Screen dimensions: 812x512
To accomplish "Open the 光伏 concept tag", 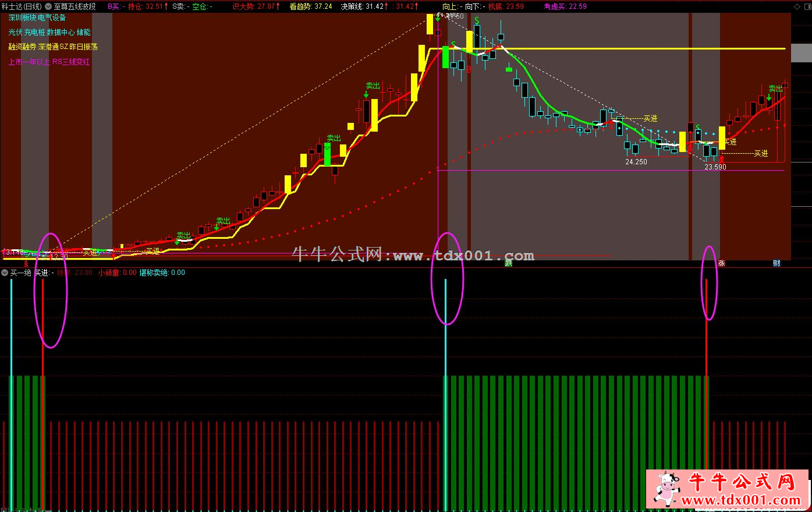I will tap(15, 33).
